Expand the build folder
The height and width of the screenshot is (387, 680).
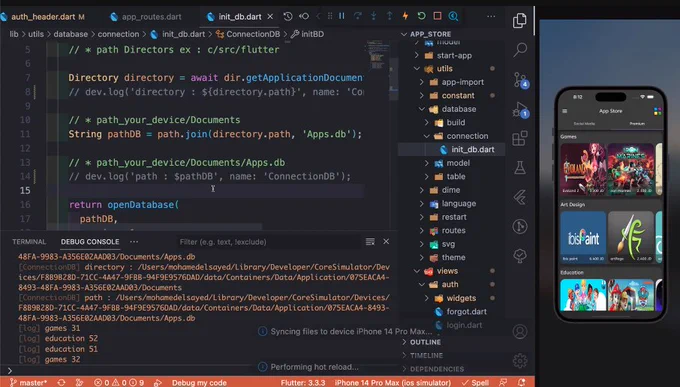coord(455,122)
